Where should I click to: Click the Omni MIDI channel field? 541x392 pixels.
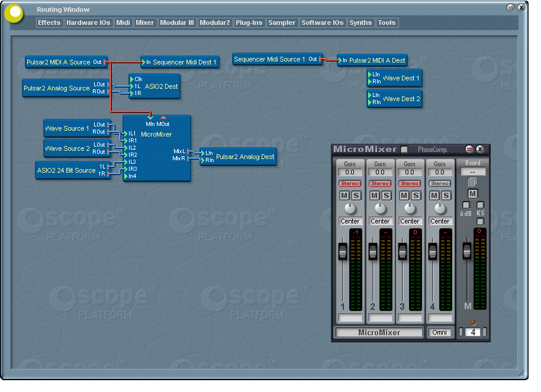point(440,332)
